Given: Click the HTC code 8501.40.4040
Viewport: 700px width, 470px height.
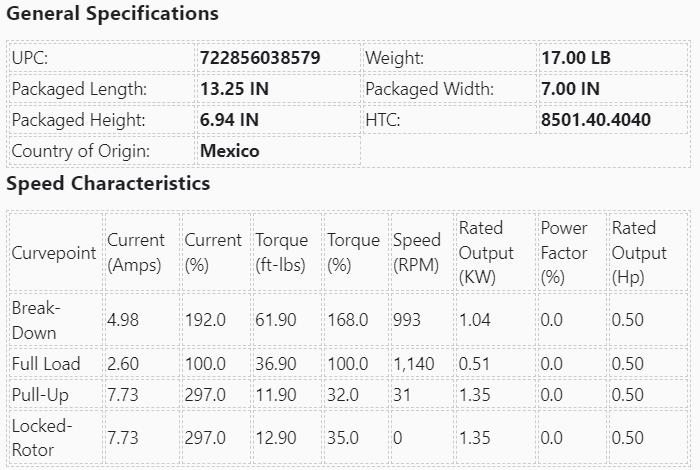Looking at the screenshot, I should (x=596, y=120).
